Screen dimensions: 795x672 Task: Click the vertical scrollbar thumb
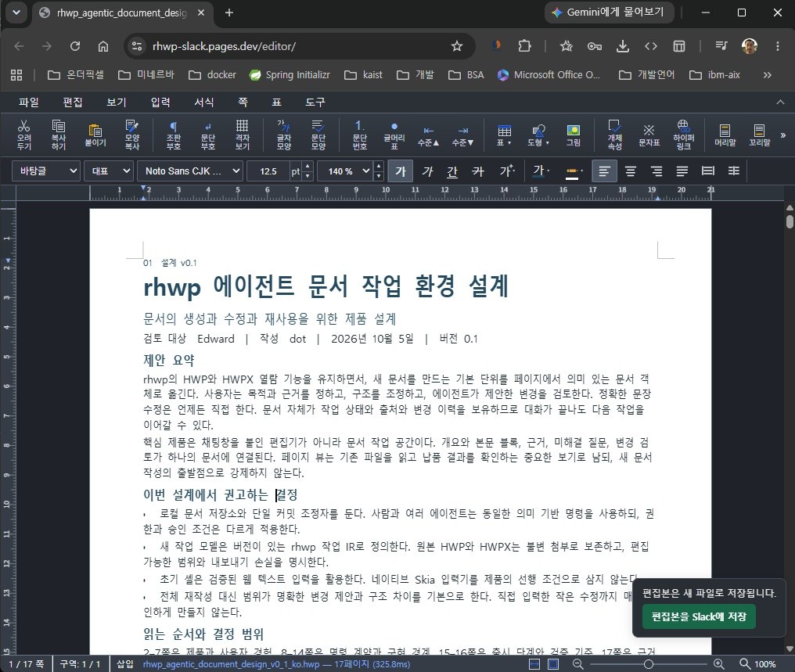[790, 221]
